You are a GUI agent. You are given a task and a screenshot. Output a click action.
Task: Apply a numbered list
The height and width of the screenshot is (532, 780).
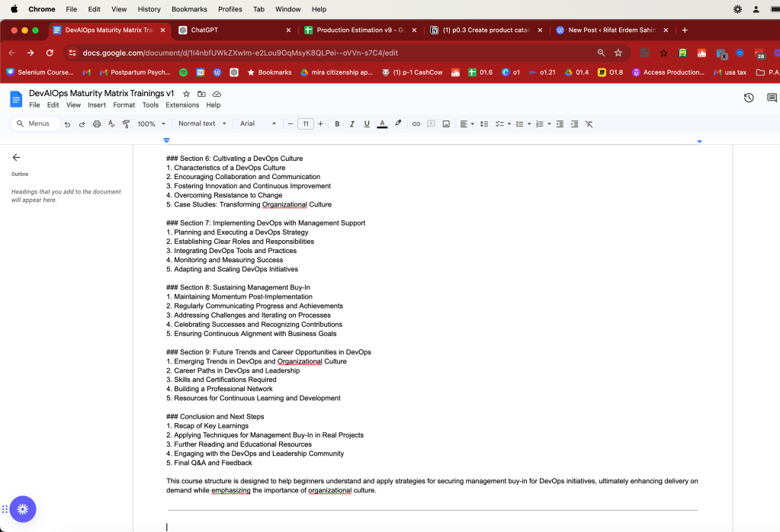[540, 123]
